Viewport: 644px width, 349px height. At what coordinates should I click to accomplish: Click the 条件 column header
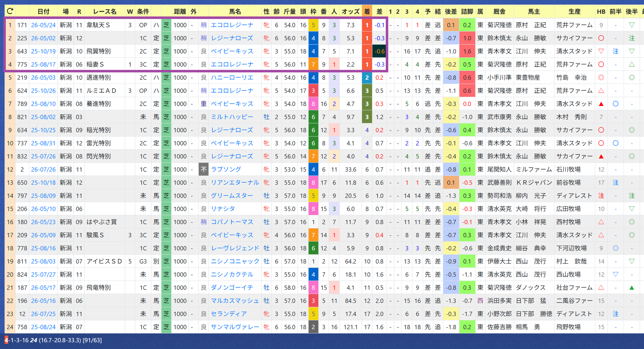[143, 11]
